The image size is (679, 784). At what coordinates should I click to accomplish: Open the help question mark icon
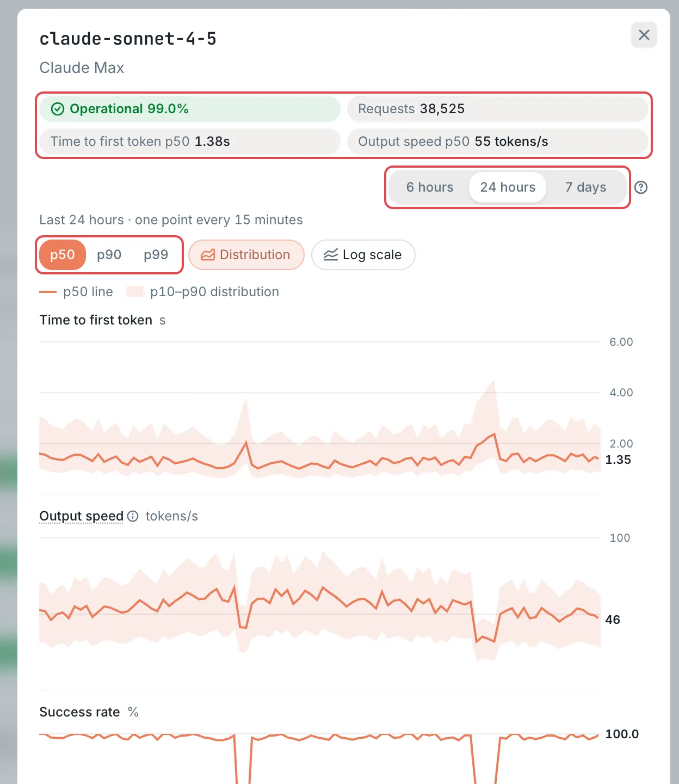point(641,187)
